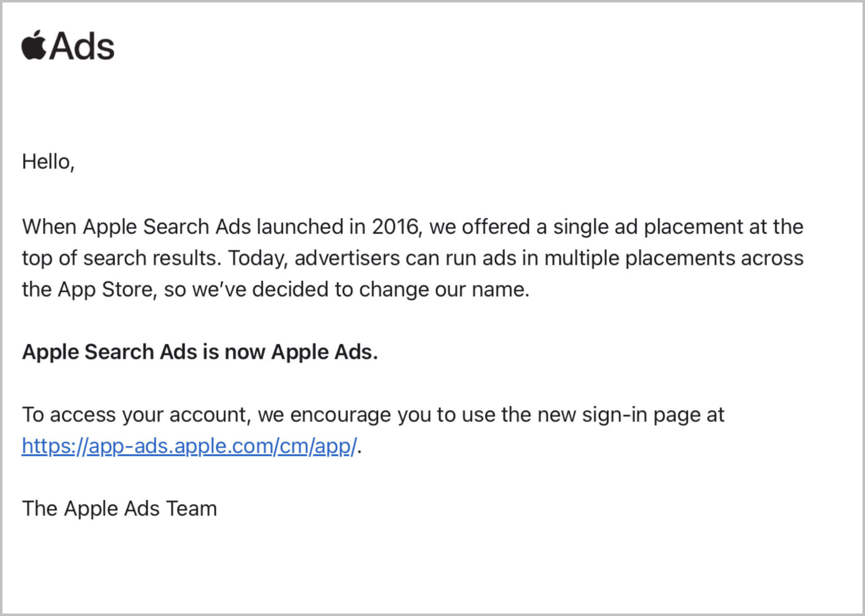The height and width of the screenshot is (616, 865).
Task: Click the bold "Apple Search Ads is now Apple Ads" line
Action: coord(200,352)
